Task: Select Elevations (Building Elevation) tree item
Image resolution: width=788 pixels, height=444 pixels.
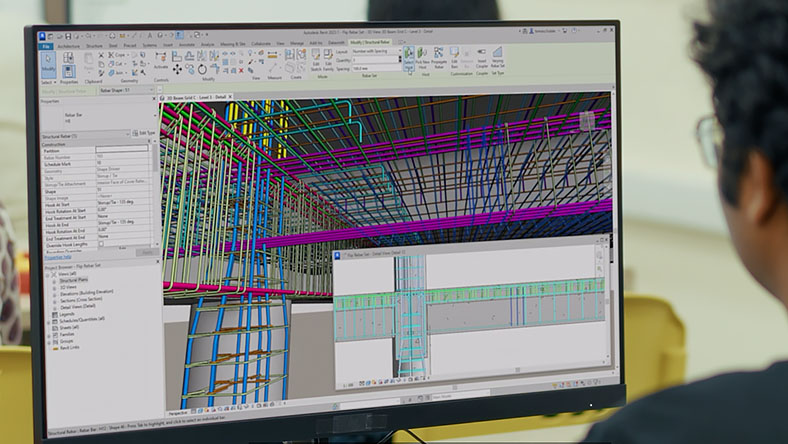Action: tap(86, 293)
